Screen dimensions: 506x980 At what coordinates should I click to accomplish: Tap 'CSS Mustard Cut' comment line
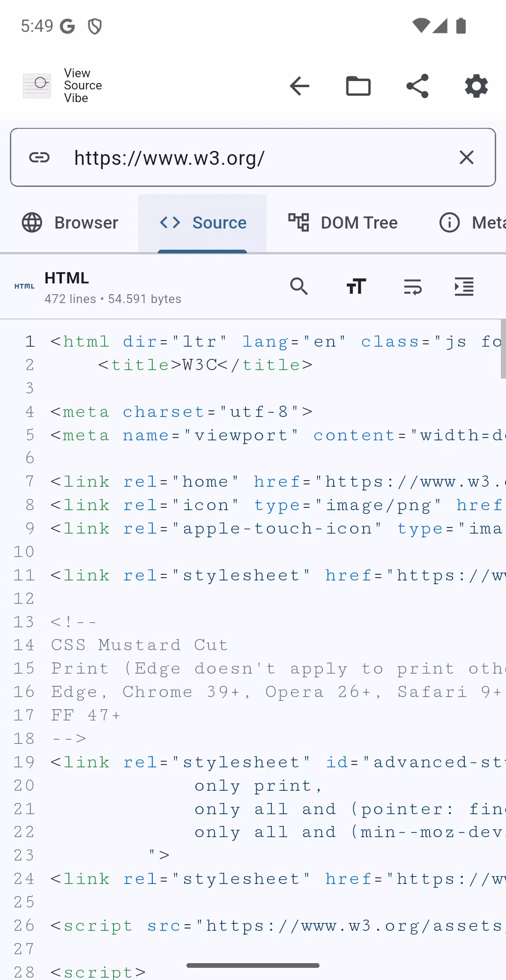point(140,645)
